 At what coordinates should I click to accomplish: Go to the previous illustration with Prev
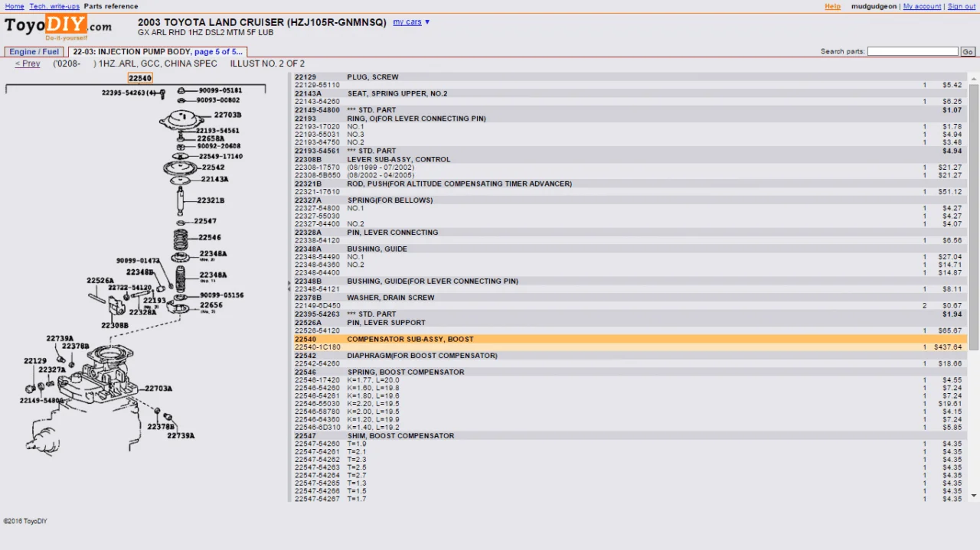click(x=28, y=63)
